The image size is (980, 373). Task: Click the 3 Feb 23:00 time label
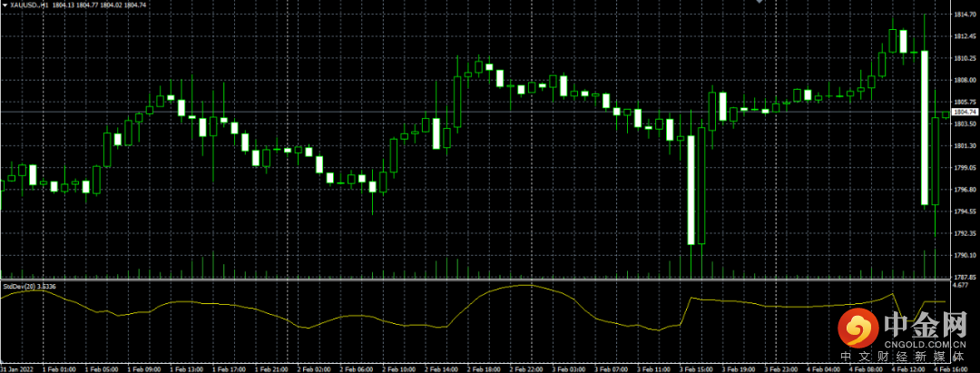(x=782, y=368)
